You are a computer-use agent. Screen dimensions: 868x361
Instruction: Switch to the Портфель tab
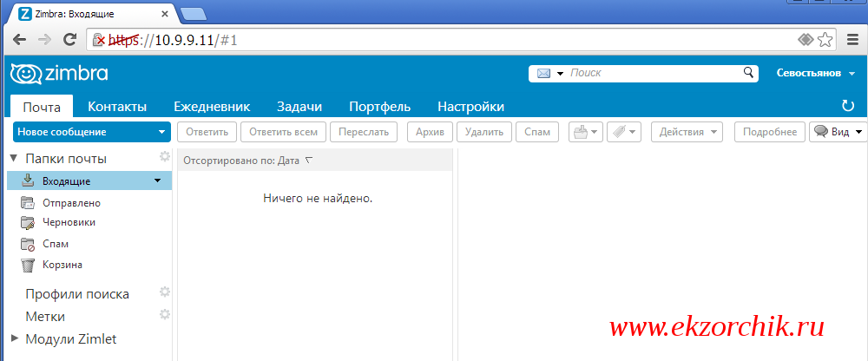click(380, 107)
